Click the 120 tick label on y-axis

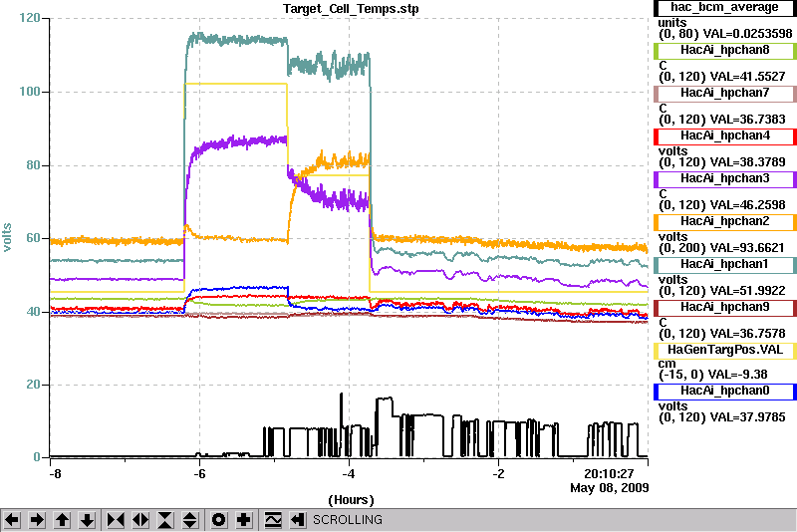pos(30,18)
